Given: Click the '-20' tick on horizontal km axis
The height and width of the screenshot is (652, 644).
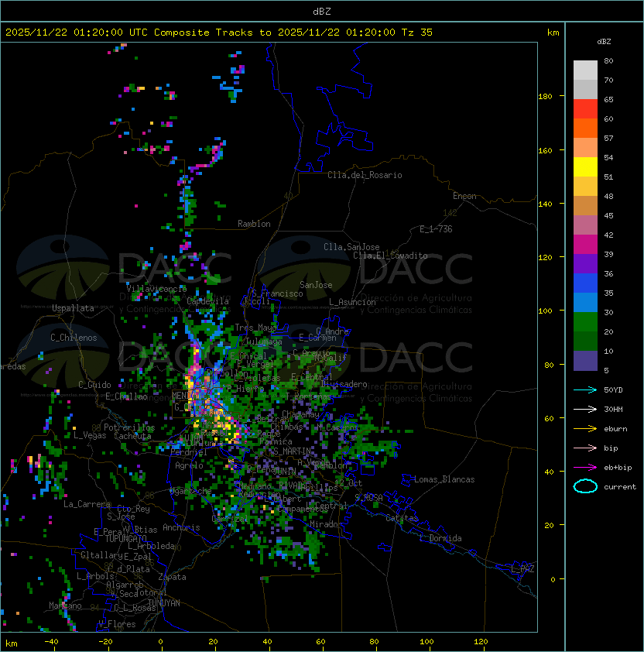Looking at the screenshot, I should point(105,642).
